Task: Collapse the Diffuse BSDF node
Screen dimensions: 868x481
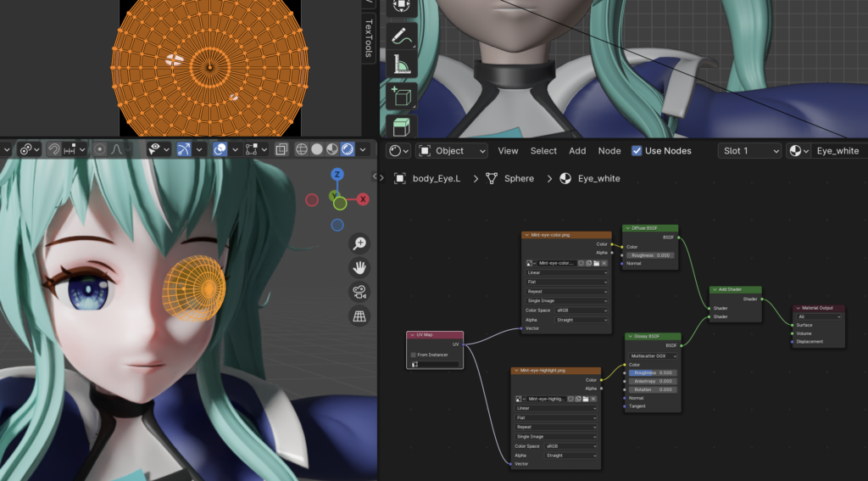Action: 628,228
